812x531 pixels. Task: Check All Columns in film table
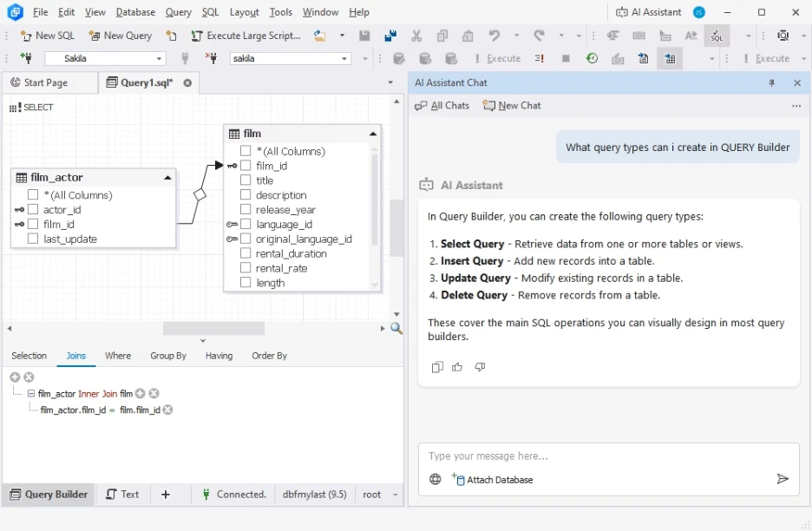click(x=246, y=151)
